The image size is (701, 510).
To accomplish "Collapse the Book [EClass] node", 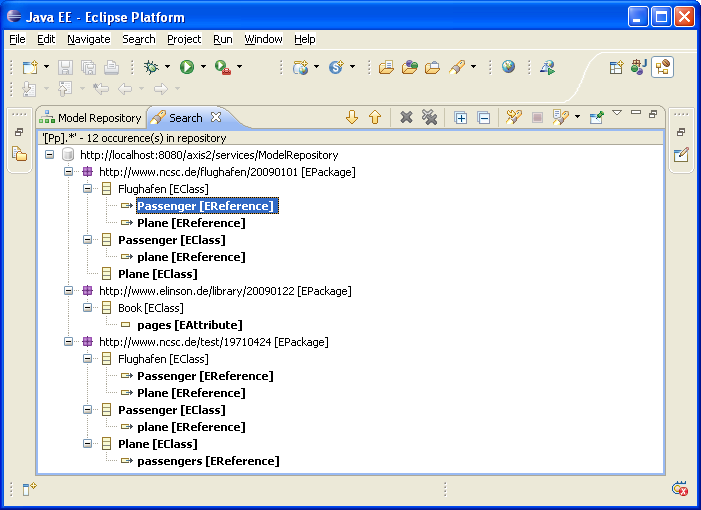I will tap(88, 308).
